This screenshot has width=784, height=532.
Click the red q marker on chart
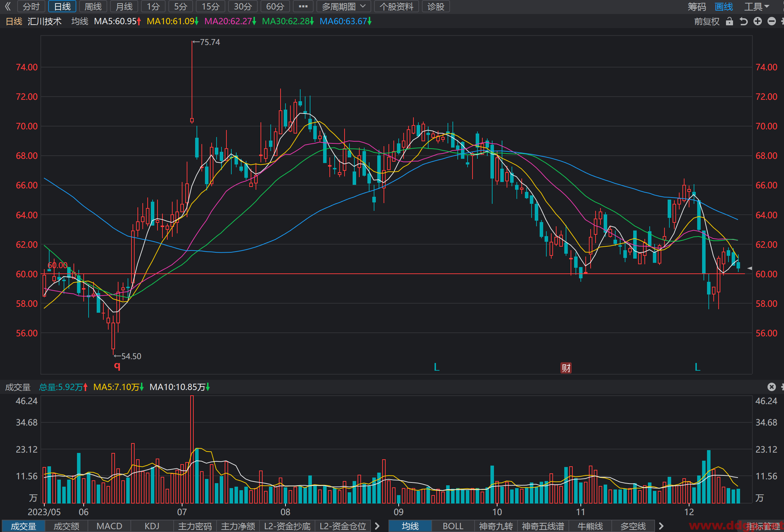click(x=117, y=366)
